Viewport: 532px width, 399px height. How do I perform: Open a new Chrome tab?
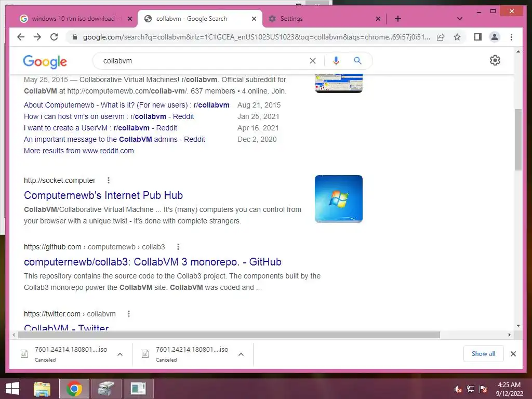[397, 19]
